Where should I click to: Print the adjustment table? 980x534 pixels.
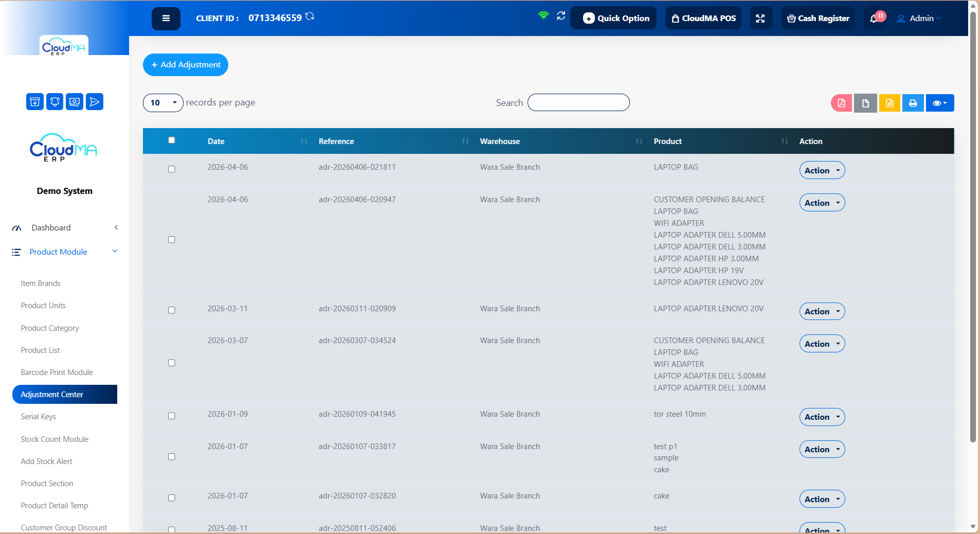913,103
